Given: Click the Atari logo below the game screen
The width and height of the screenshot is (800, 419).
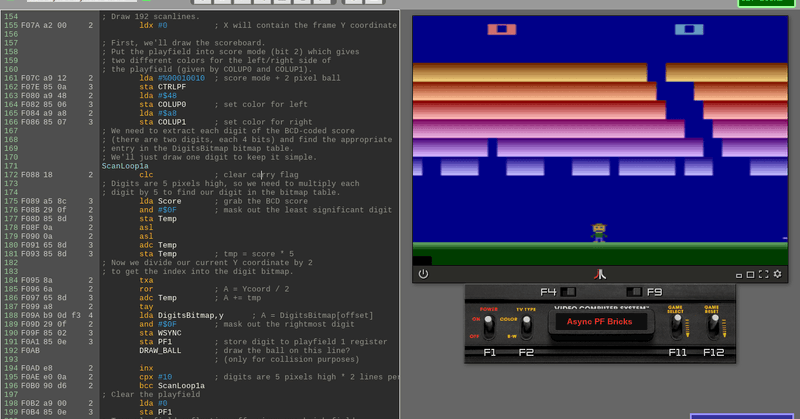Looking at the screenshot, I should coord(600,274).
